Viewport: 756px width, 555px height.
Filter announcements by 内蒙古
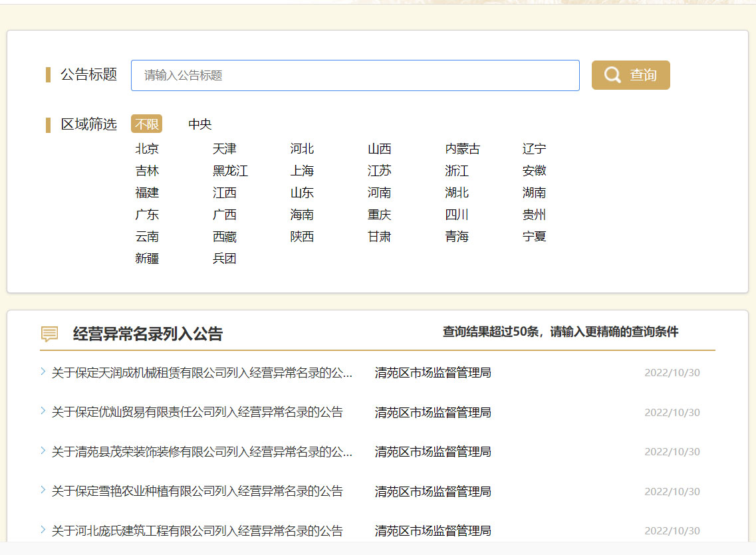[x=463, y=149]
